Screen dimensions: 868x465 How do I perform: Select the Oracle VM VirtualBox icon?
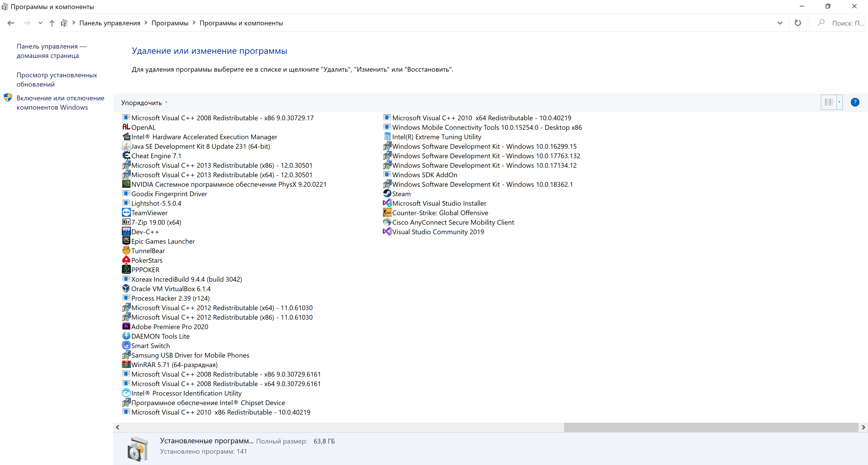coord(126,288)
